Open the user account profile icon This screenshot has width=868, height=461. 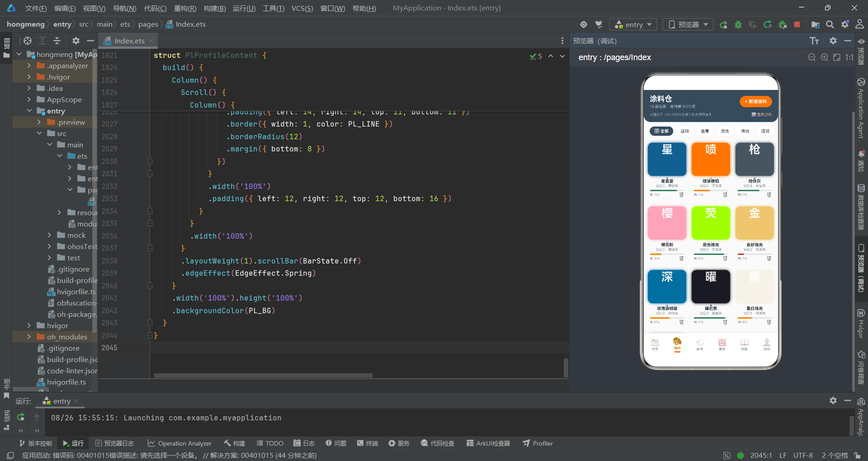point(860,24)
